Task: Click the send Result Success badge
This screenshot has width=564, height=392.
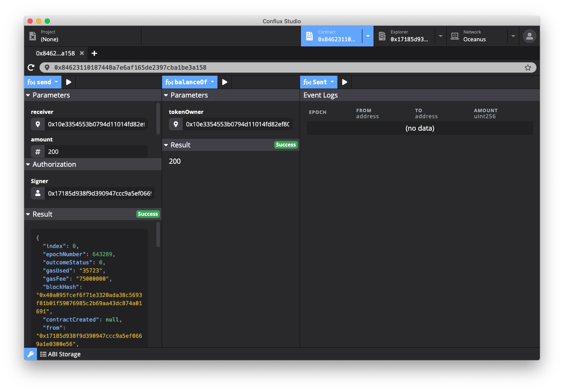Action: click(x=148, y=214)
